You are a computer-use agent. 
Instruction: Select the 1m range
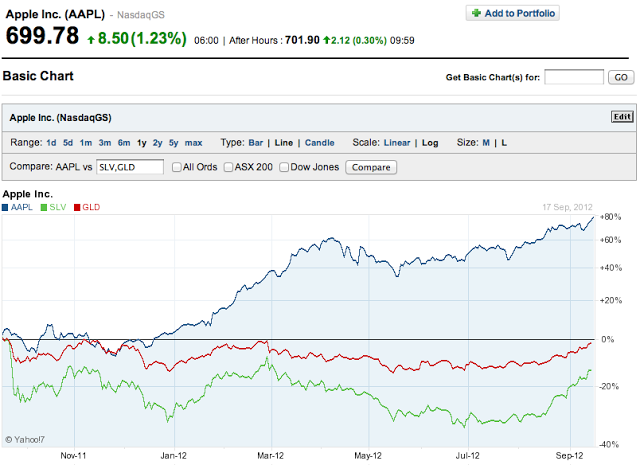(x=86, y=143)
